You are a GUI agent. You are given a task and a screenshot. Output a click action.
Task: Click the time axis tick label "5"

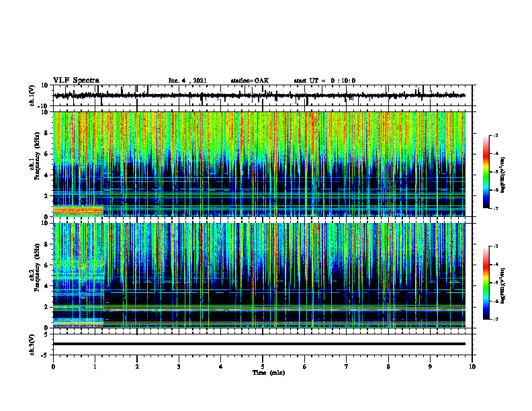(x=263, y=367)
